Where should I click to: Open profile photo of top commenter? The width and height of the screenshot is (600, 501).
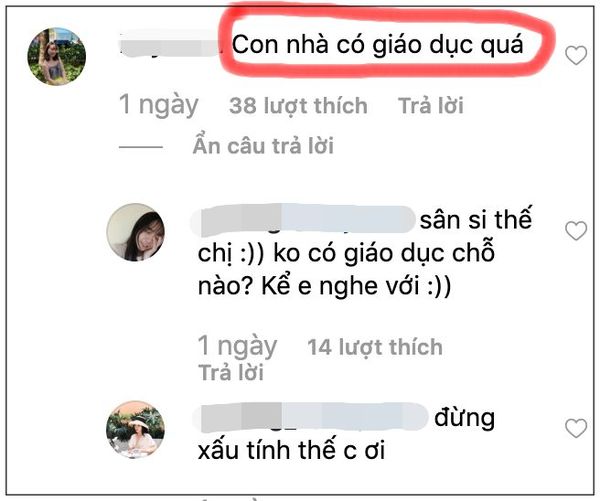[x=57, y=56]
